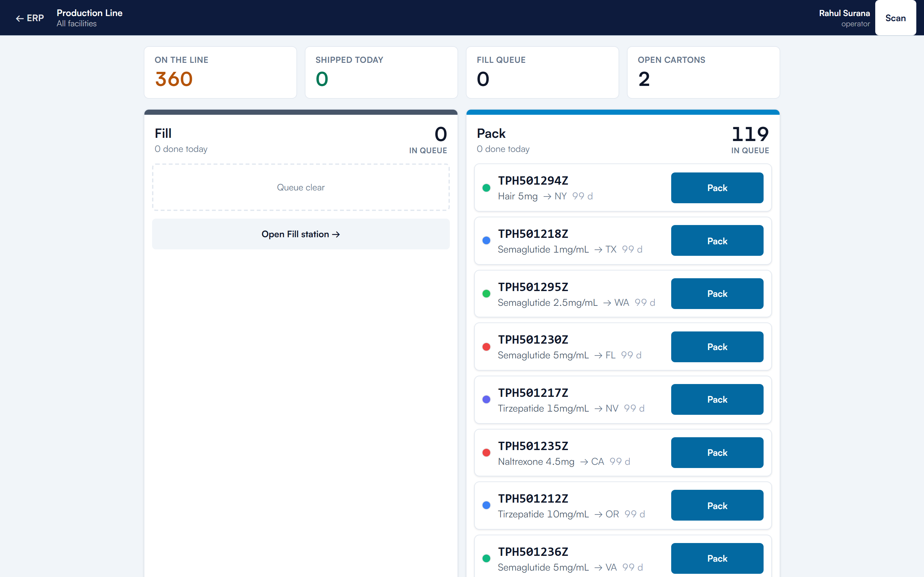Open Fill station
The width and height of the screenshot is (924, 577).
(x=301, y=234)
